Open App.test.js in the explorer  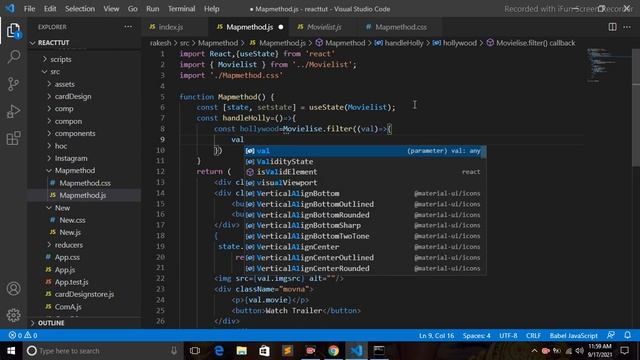pos(71,282)
